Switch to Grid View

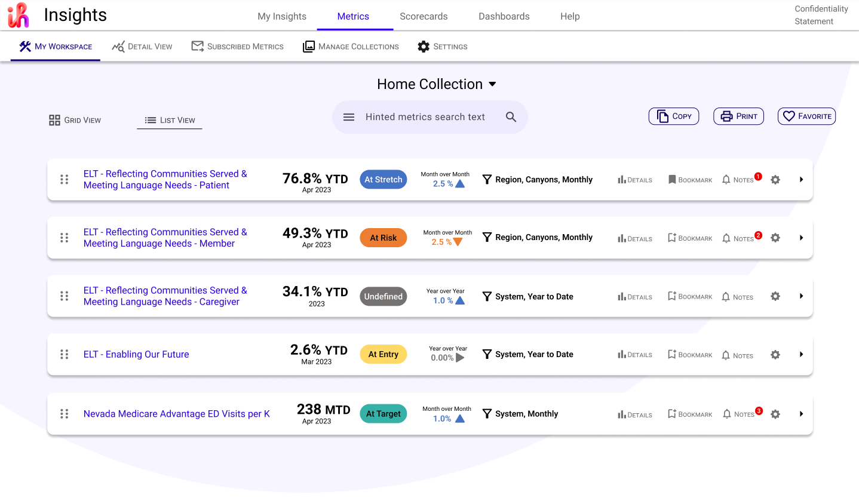click(75, 120)
